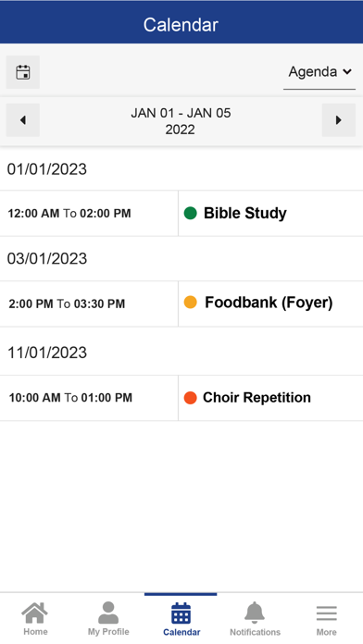The image size is (363, 644).
Task: Open the Foodbank (Foyer) event
Action: 269,303
